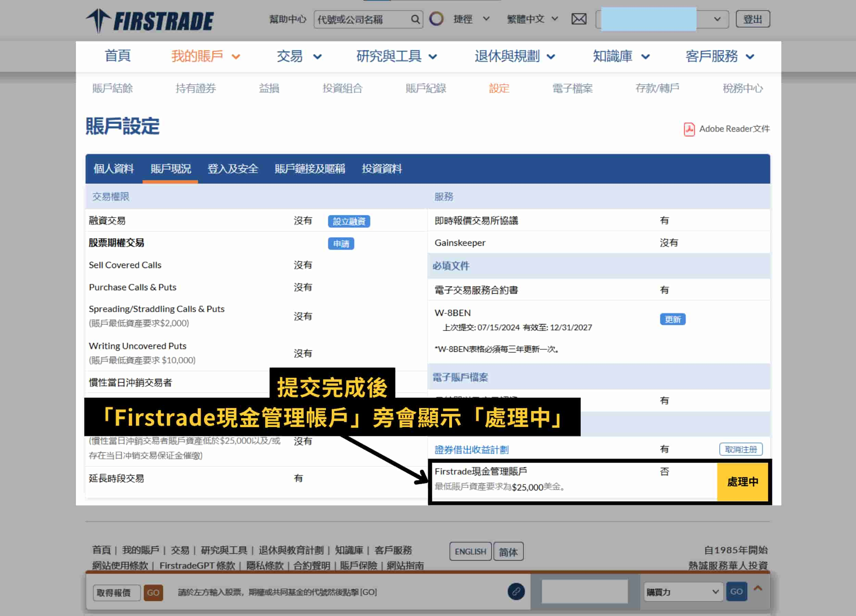This screenshot has height=616, width=856.
Task: Click the circular ring icon beside 捷徑
Action: click(x=436, y=18)
